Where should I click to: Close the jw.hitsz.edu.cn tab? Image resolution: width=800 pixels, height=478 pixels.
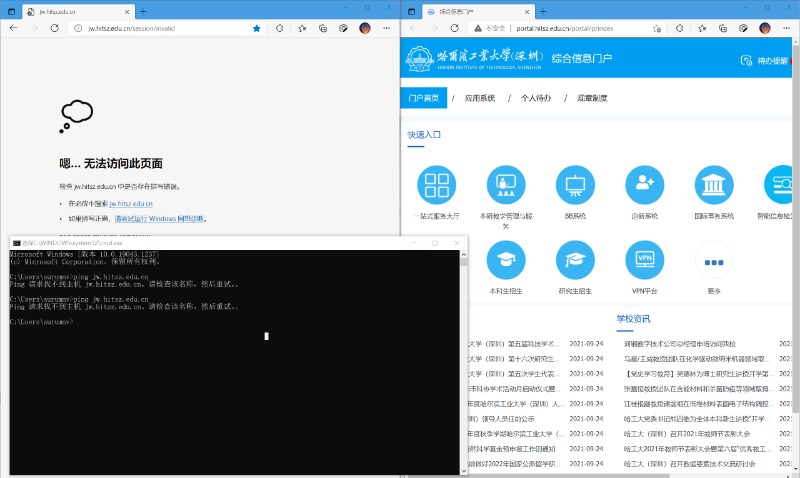pyautogui.click(x=127, y=11)
